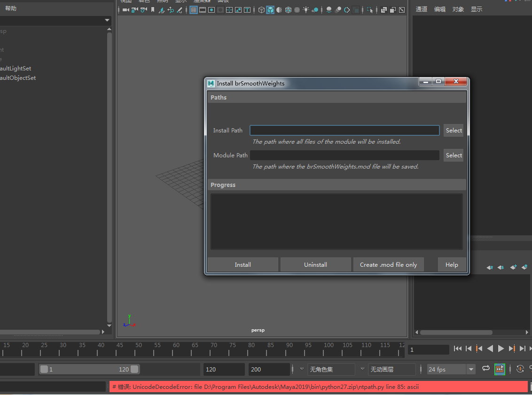Open Camera Attributes from the viewport toolbar
The width and height of the screenshot is (532, 395).
tap(144, 10)
